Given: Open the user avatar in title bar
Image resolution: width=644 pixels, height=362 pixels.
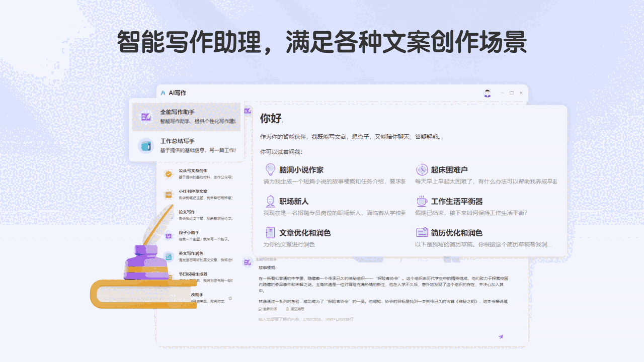Looking at the screenshot, I should (x=487, y=93).
